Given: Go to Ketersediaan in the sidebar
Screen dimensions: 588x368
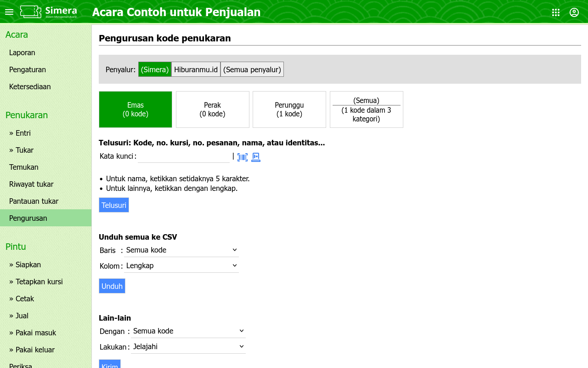Looking at the screenshot, I should (46, 87).
